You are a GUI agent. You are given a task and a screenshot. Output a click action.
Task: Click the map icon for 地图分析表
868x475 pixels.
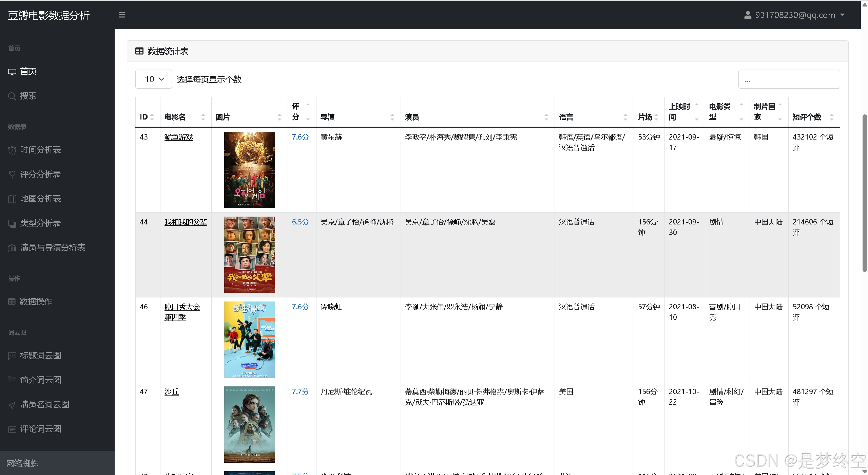pos(12,199)
